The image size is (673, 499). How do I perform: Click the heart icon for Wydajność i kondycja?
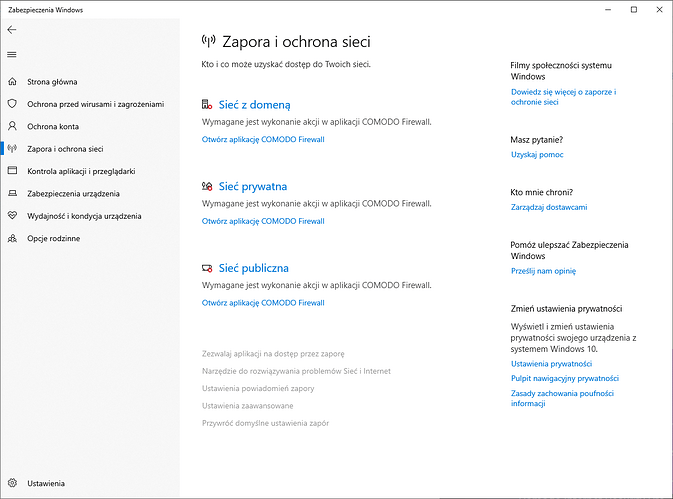click(x=12, y=215)
